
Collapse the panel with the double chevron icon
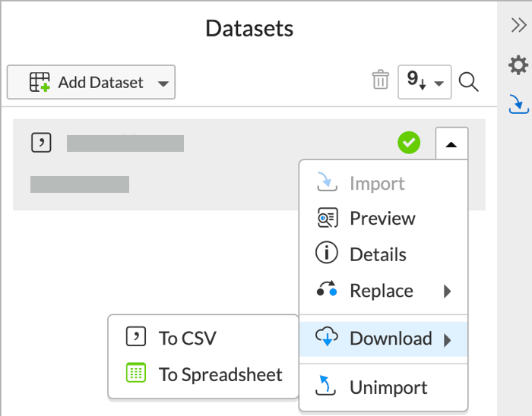(x=519, y=25)
